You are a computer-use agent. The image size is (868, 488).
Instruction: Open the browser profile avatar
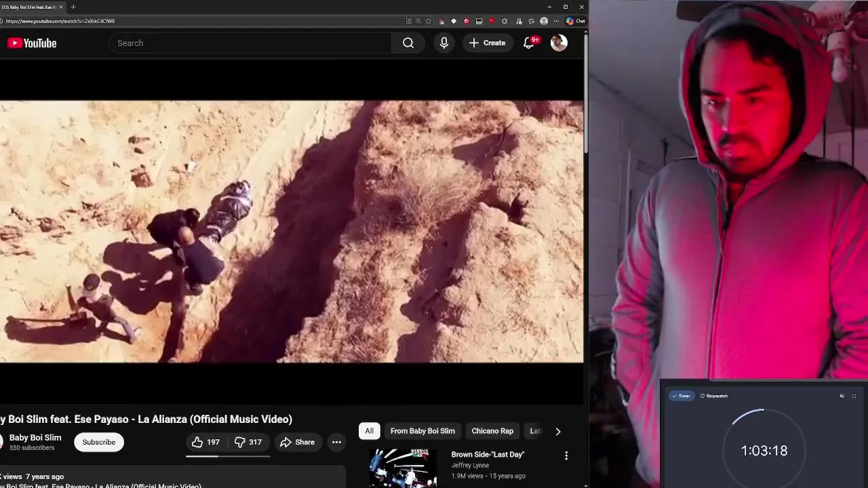pos(544,21)
